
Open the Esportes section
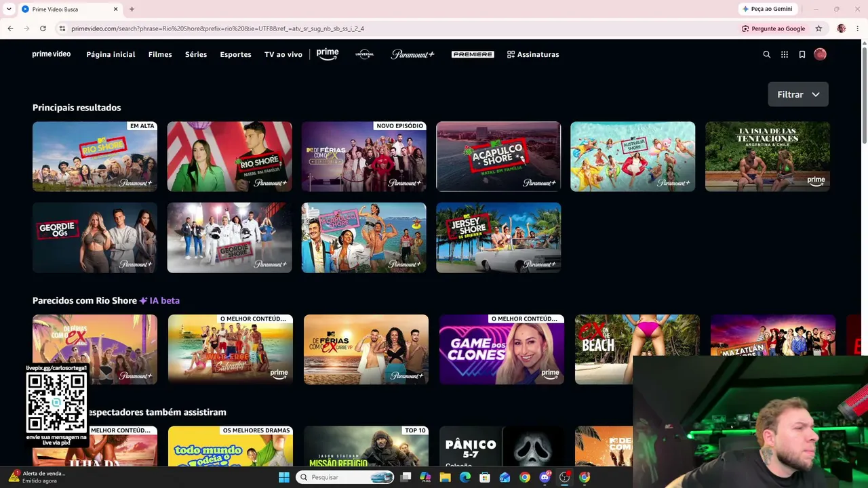click(x=235, y=54)
